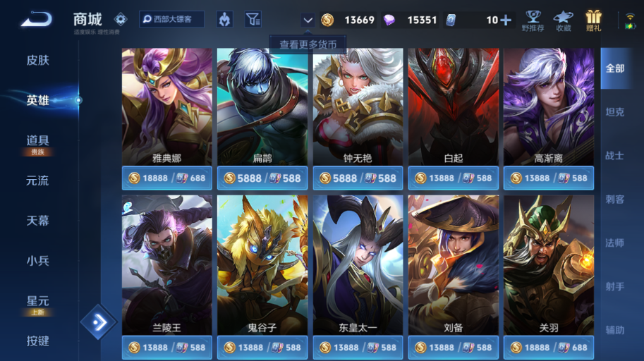Select the 刺客 assassin category tab

tap(615, 200)
